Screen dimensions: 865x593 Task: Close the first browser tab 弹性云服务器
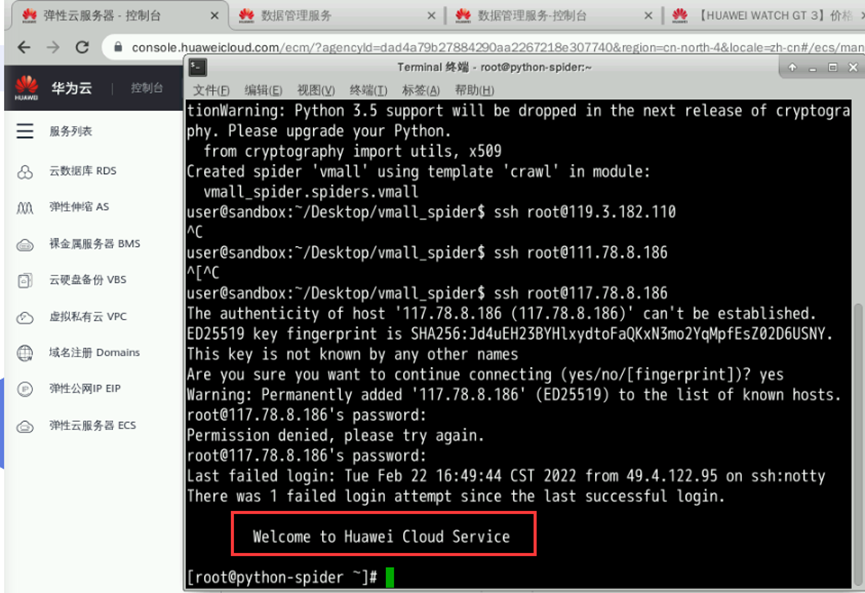[x=215, y=16]
